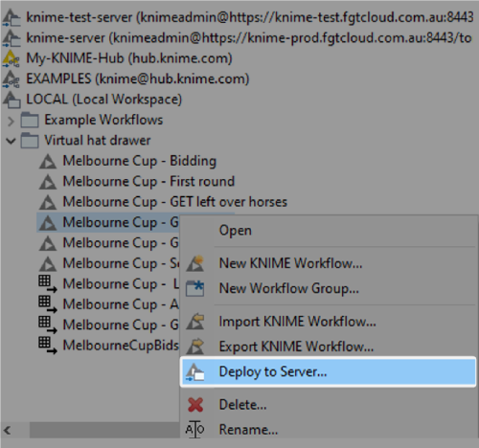479x448 pixels.
Task: Click the highlighted Melbourne Cup - G workflow icon
Action: (x=48, y=222)
